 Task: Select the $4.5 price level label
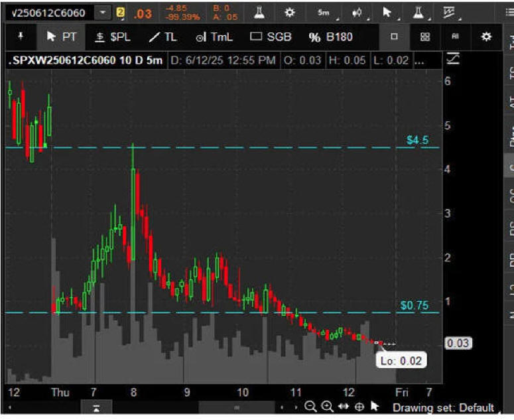pos(417,140)
